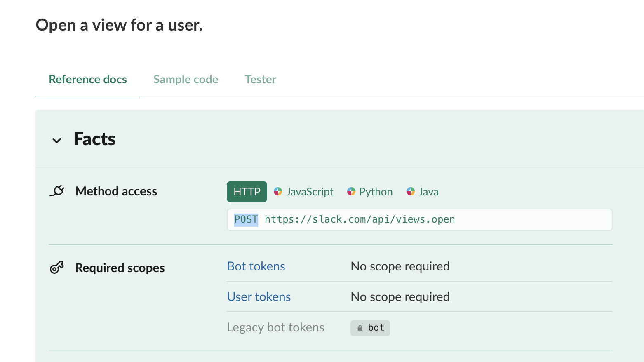Collapse the Facts section chevron
Image resolution: width=644 pixels, height=362 pixels.
[x=57, y=141]
